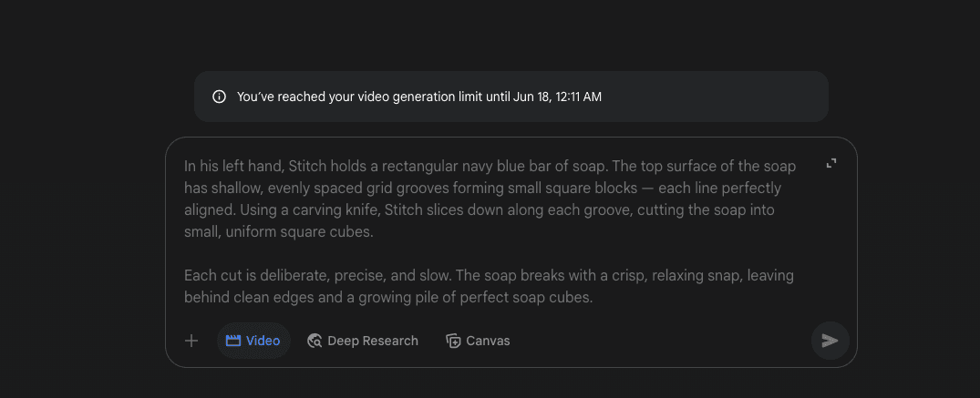Click the Deep Research magnifier icon
This screenshot has width=980, height=398.
(x=315, y=341)
